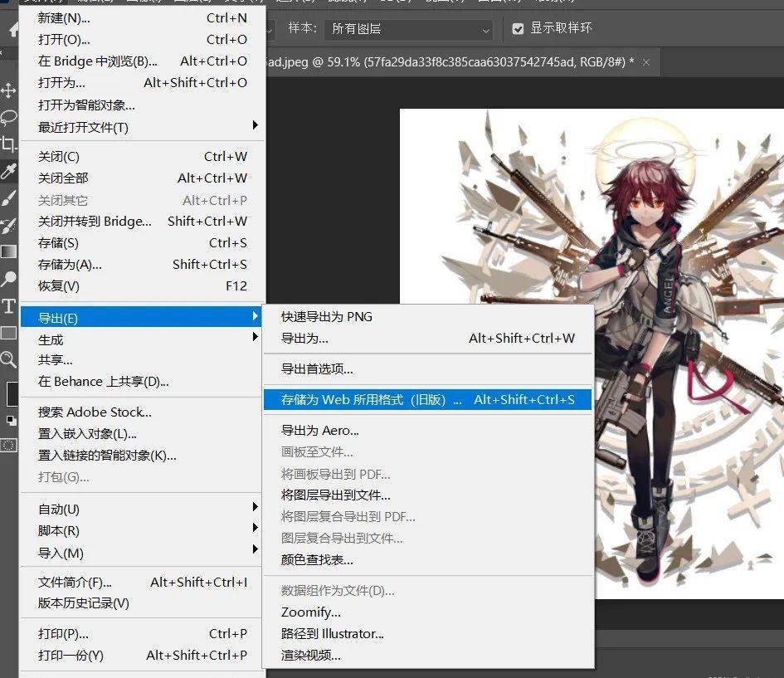Choose 存储(S) menu item

143,243
